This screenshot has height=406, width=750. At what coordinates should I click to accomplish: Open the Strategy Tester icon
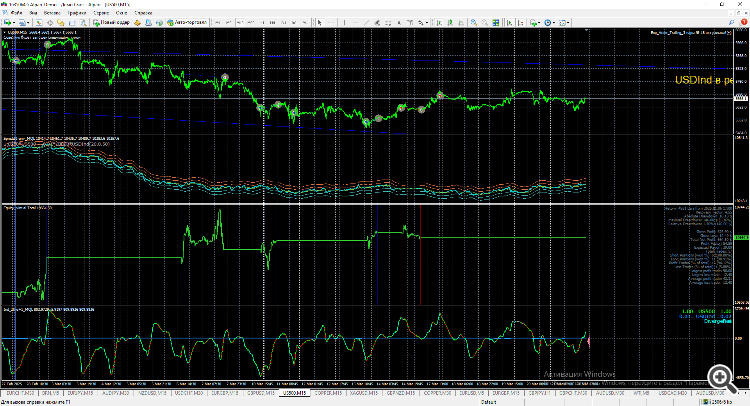[83, 22]
